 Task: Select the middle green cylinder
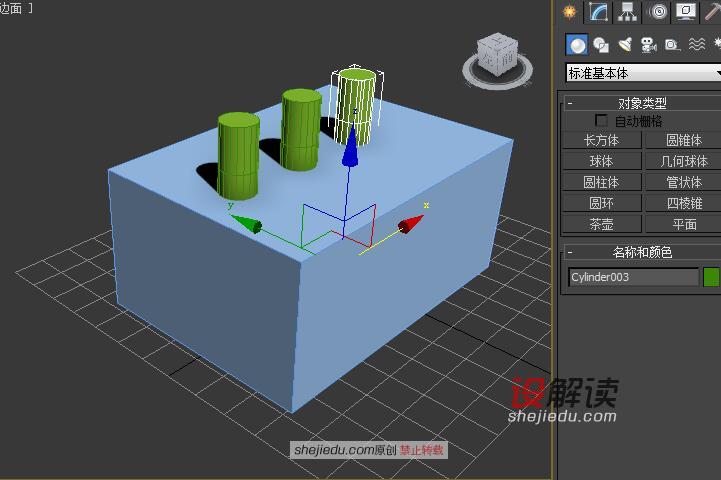click(301, 131)
